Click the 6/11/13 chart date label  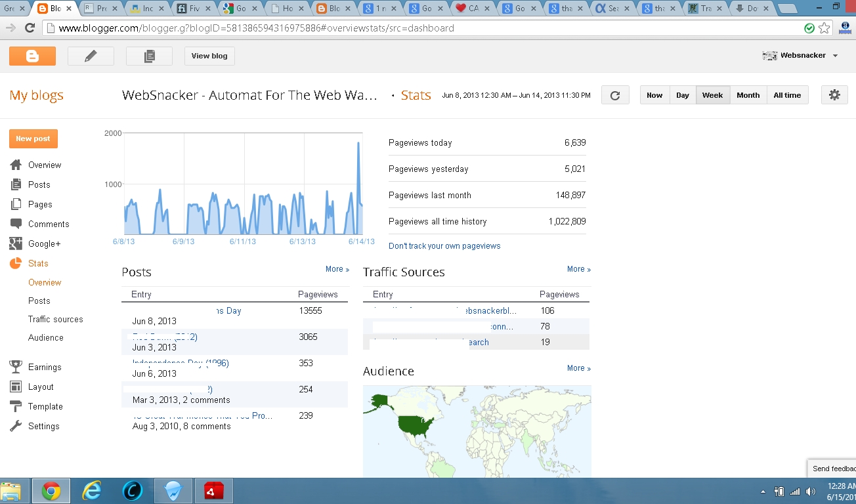tap(243, 241)
